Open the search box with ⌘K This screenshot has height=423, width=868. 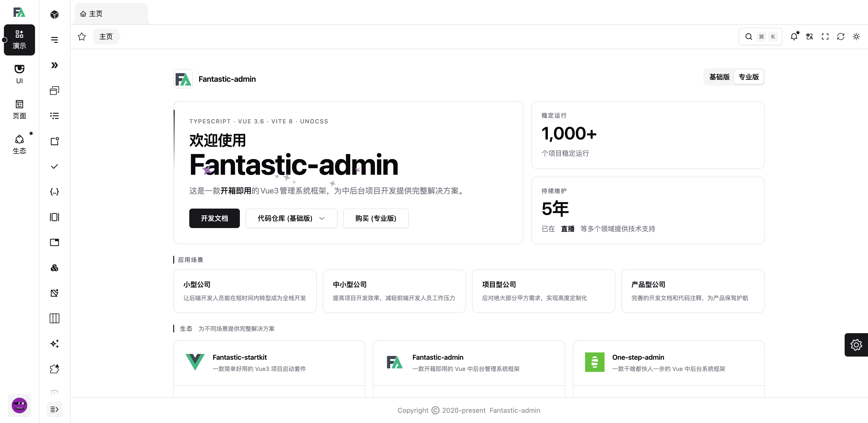pyautogui.click(x=760, y=37)
